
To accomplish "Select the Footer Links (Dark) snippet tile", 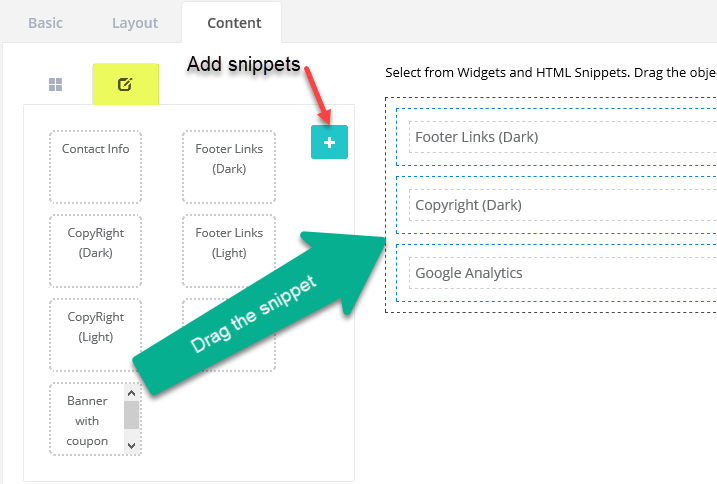I will 229,167.
